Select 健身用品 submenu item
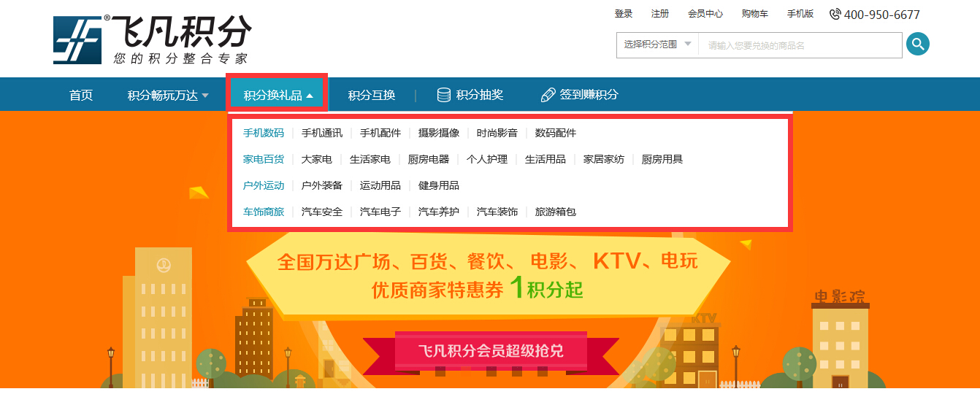The image size is (980, 405). [439, 185]
